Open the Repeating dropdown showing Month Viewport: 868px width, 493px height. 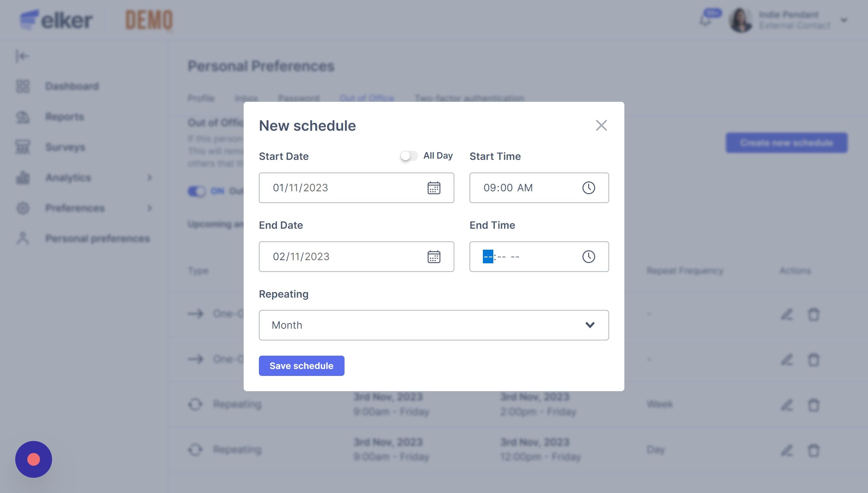click(x=434, y=325)
